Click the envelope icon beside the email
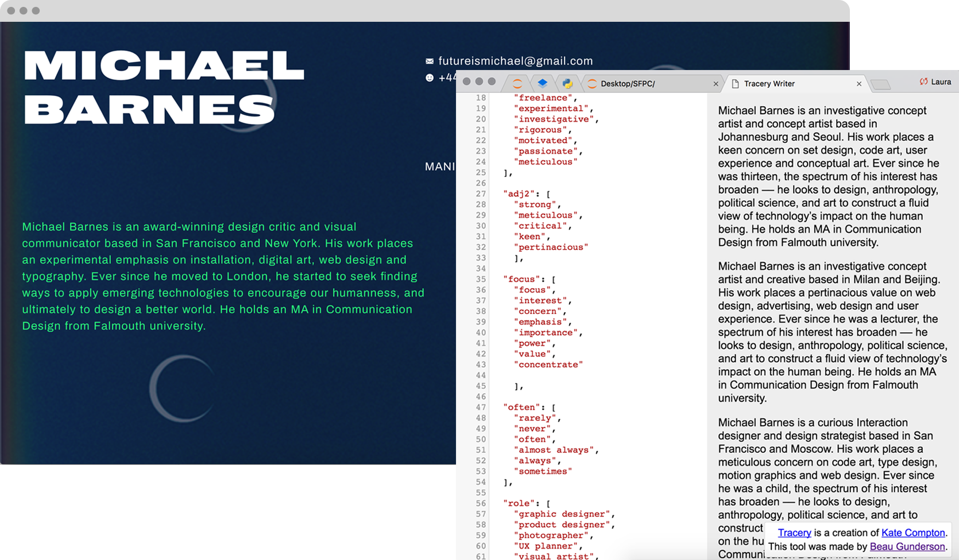This screenshot has height=560, width=959. pyautogui.click(x=430, y=61)
